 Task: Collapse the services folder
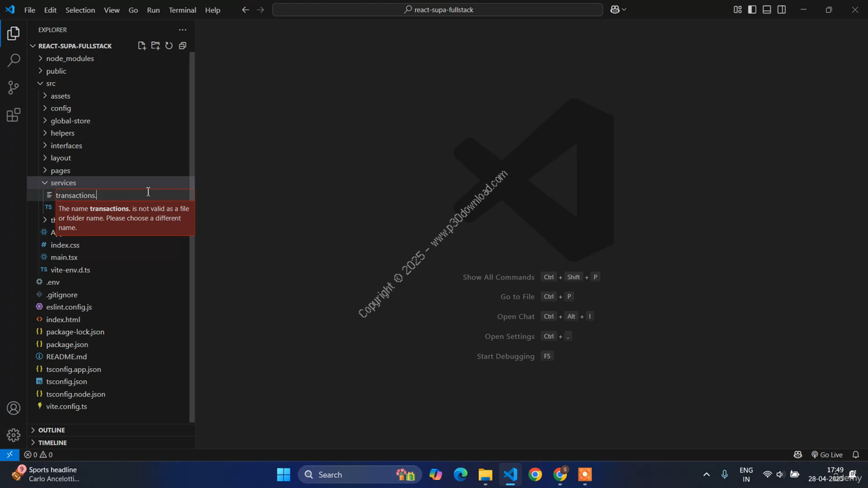pyautogui.click(x=63, y=183)
